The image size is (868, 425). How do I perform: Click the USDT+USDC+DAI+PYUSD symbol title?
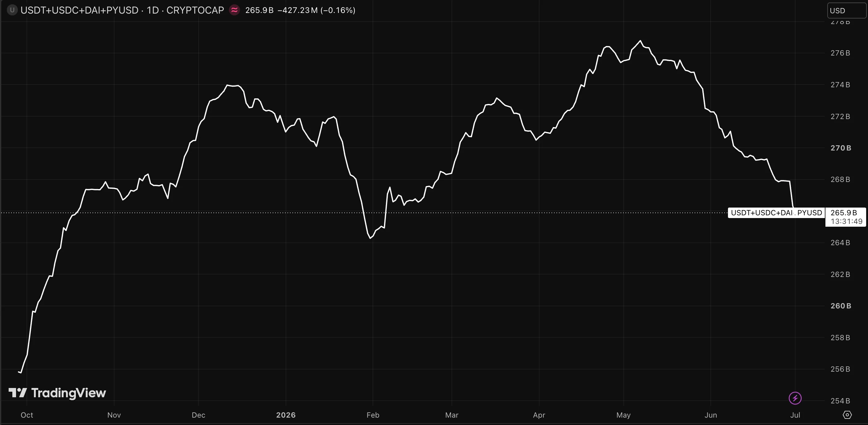click(80, 10)
